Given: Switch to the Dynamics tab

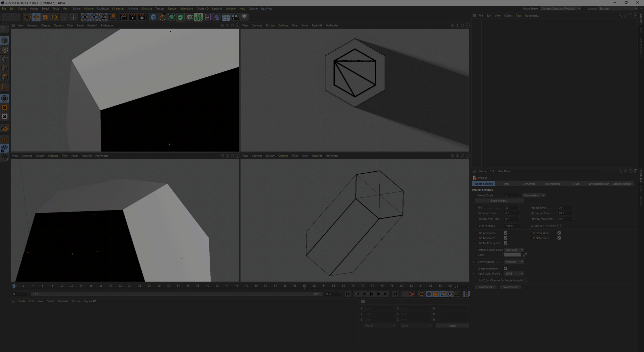Looking at the screenshot, I should click(529, 184).
